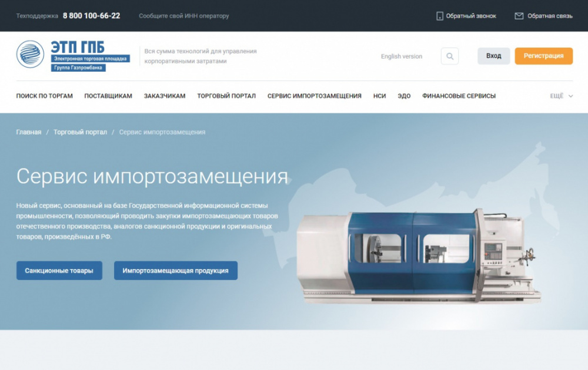Open ПОИСК ПО ТОРГАМ menu item
Viewport: 588px width, 370px height.
coord(45,96)
